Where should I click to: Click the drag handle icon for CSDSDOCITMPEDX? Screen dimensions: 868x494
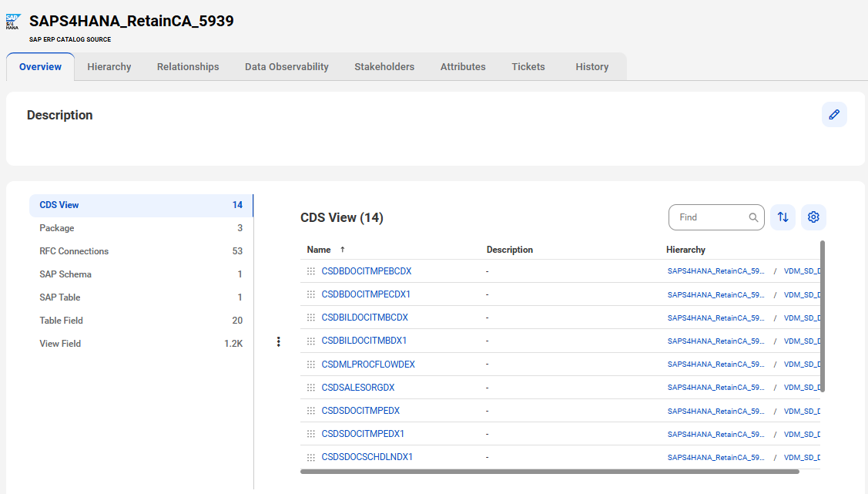click(311, 411)
